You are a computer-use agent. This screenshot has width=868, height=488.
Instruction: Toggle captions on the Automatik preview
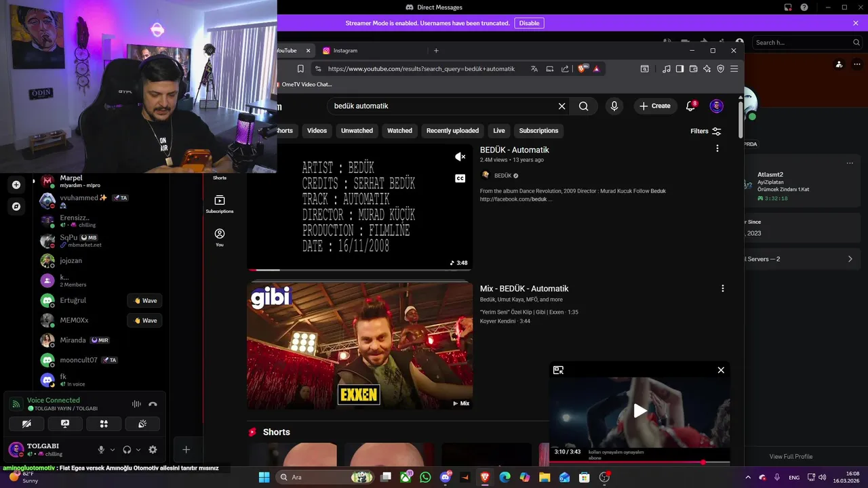click(460, 178)
